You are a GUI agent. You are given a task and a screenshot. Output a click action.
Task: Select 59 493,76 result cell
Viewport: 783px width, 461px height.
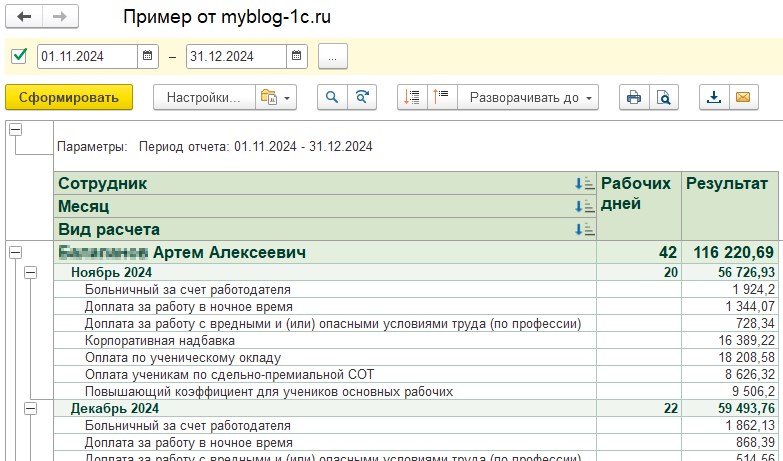[730, 409]
